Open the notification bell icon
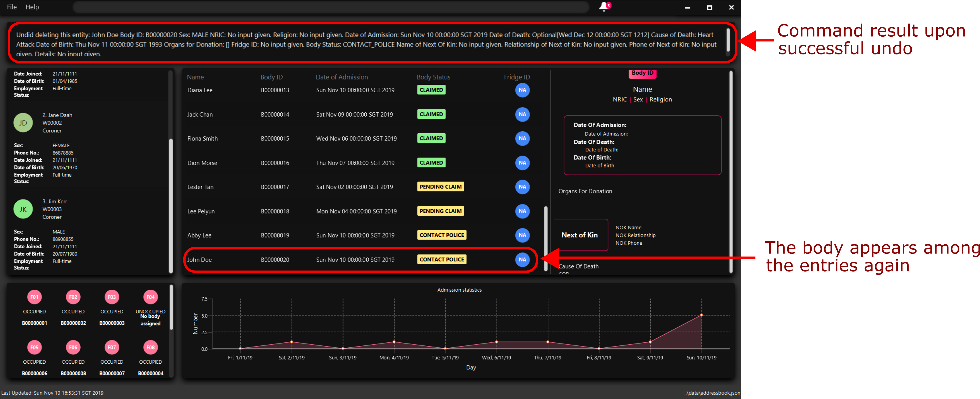980x399 pixels. click(605, 7)
